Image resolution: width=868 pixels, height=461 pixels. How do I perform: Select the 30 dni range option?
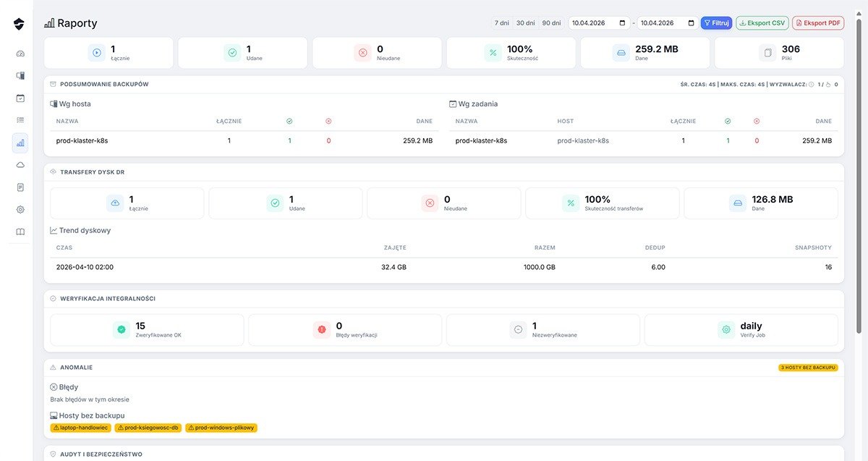point(525,23)
